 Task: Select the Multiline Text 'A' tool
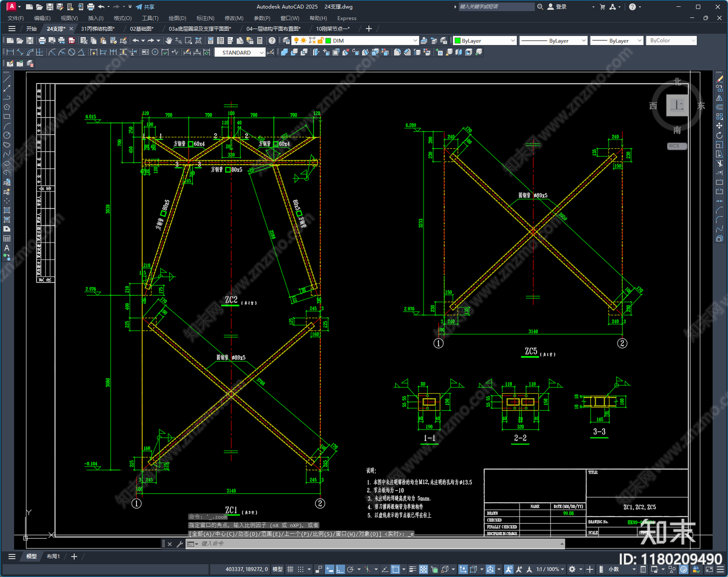click(7, 248)
